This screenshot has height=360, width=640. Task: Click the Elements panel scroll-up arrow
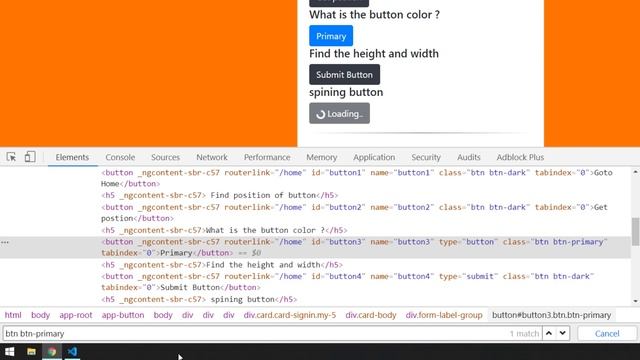[x=636, y=172]
